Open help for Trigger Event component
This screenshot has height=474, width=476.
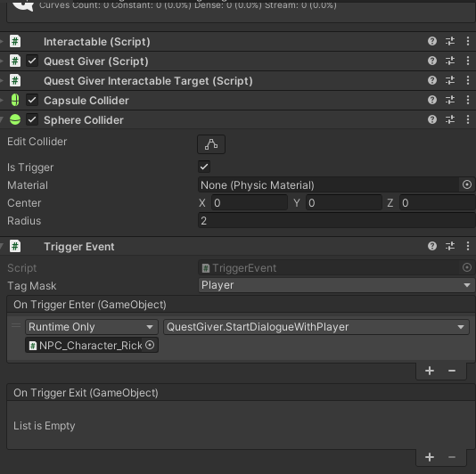tap(432, 246)
